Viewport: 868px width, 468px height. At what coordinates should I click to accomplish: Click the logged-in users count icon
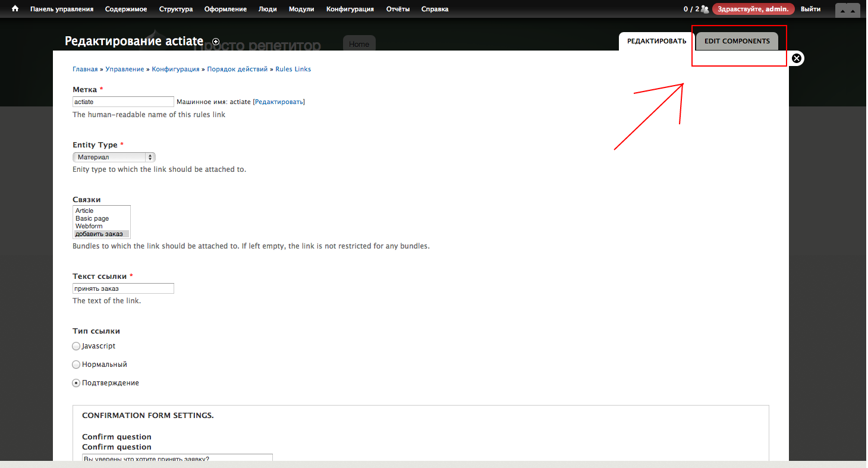[x=705, y=9]
